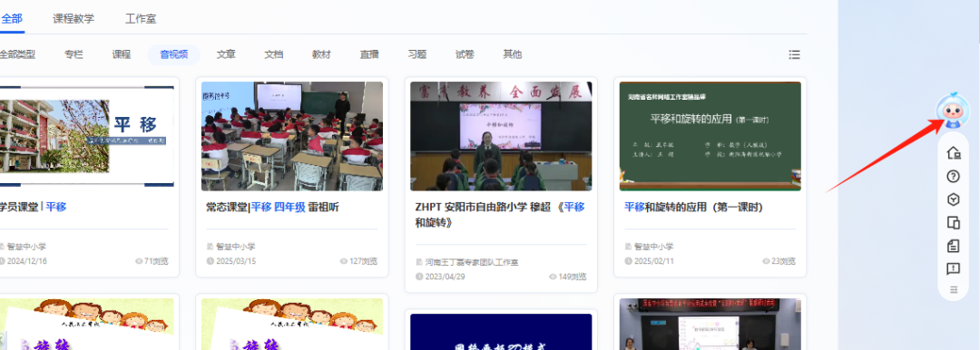The width and height of the screenshot is (980, 350).
Task: Filter by 其他 type
Action: pyautogui.click(x=513, y=54)
